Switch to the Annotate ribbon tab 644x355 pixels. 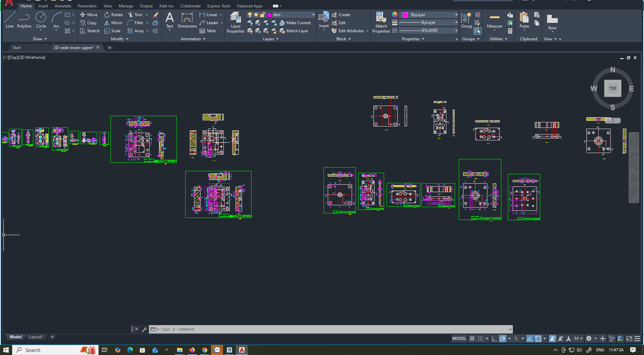pyautogui.click(x=63, y=6)
